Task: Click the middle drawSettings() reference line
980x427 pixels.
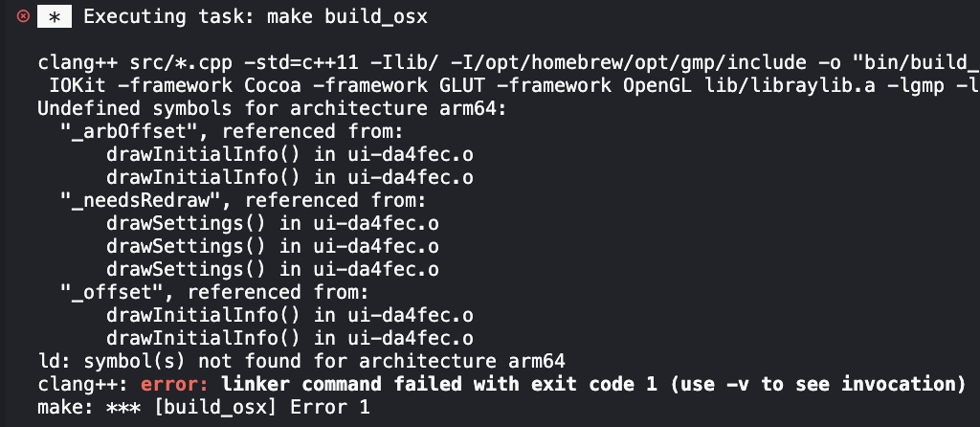Action: [273, 247]
